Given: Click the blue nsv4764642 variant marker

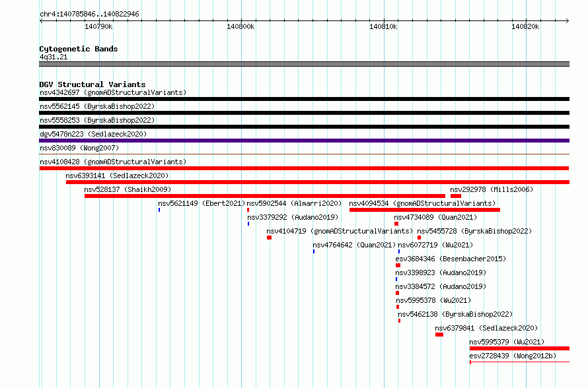Looking at the screenshot, I should [314, 251].
